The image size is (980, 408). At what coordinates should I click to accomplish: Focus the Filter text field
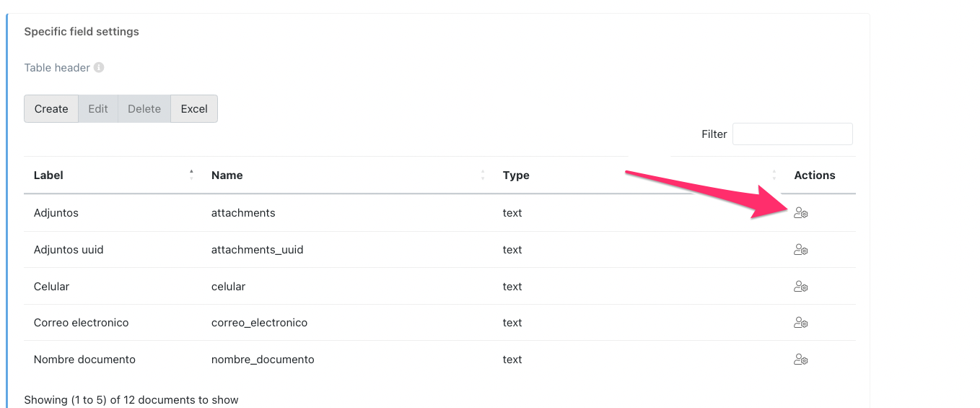[x=792, y=134]
